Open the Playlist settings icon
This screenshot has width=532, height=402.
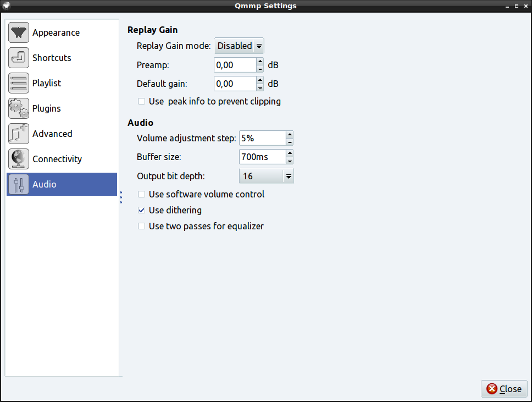[19, 83]
